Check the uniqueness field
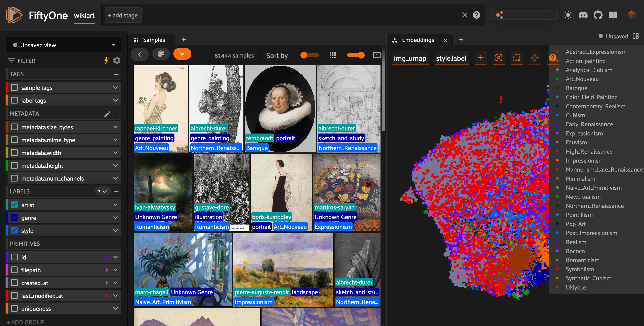Image resolution: width=644 pixels, height=326 pixels. point(15,308)
